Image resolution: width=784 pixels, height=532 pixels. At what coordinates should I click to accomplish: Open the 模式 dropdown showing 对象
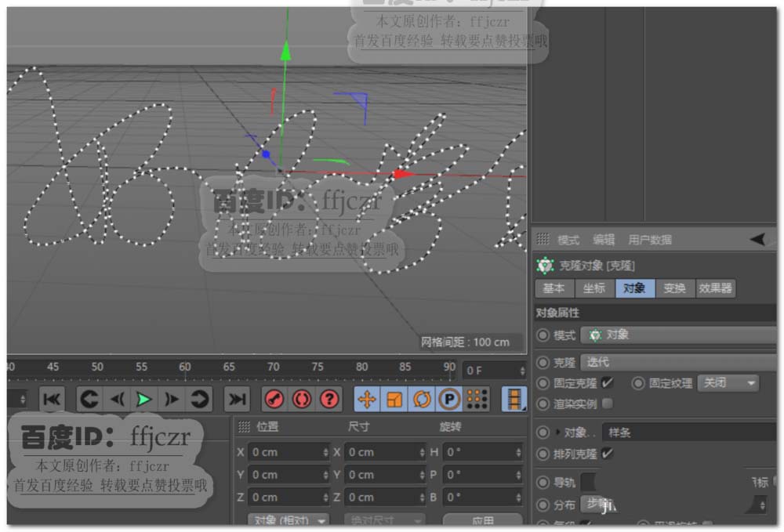tap(678, 335)
